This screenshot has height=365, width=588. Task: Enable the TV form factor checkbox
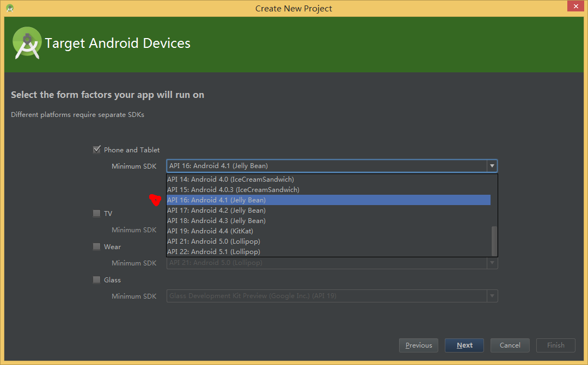(97, 213)
